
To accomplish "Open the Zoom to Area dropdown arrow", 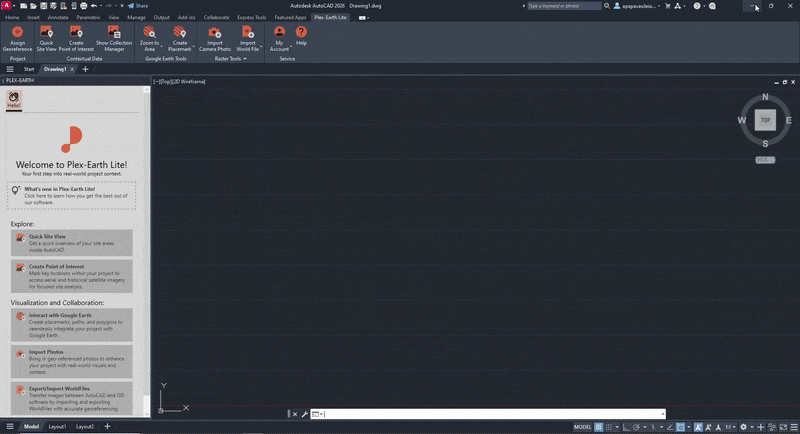I will click(162, 46).
